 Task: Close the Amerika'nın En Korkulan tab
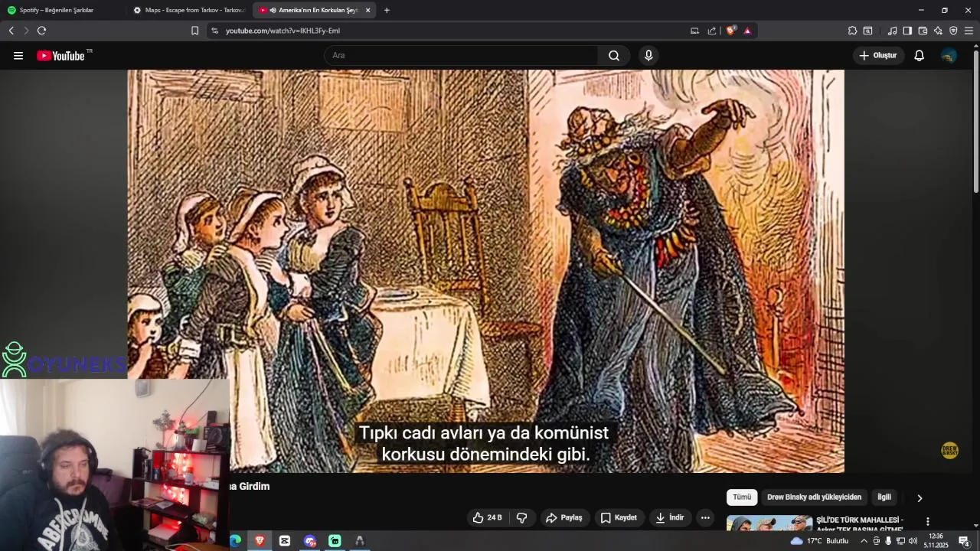[367, 11]
